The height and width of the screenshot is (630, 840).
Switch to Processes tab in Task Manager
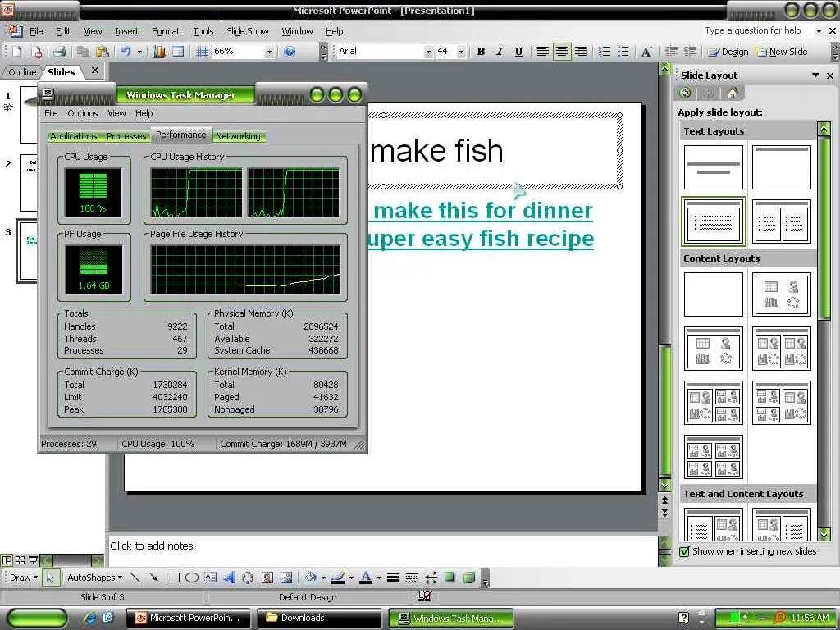pyautogui.click(x=126, y=136)
